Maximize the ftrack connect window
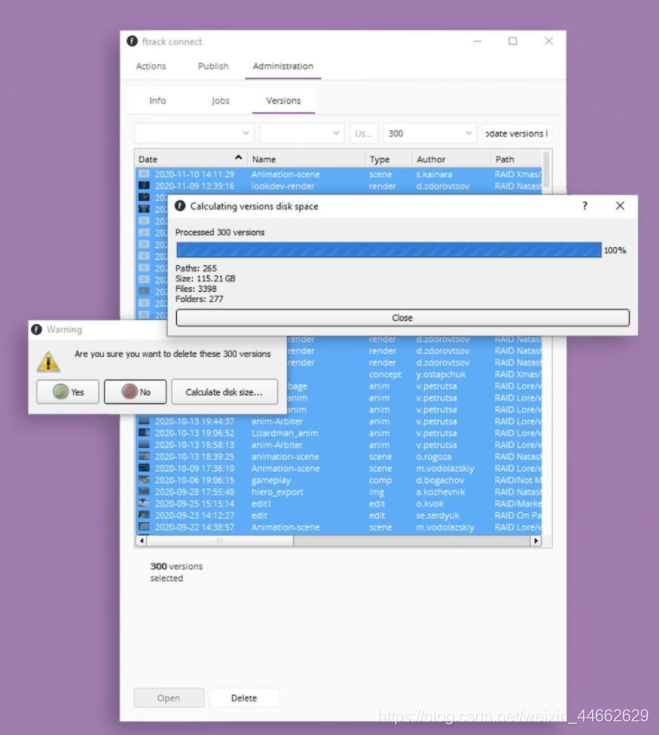Screen dimensions: 659x735 pyautogui.click(x=513, y=41)
